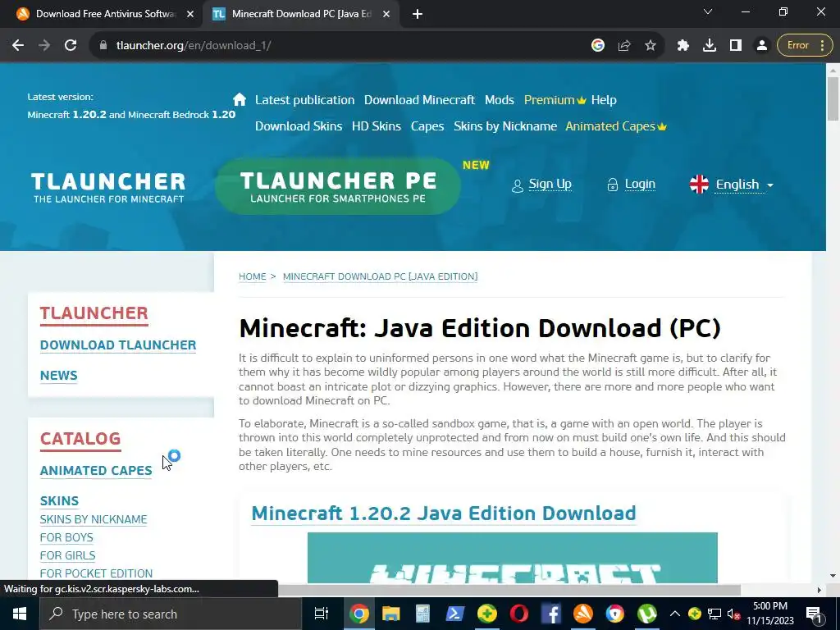The image size is (840, 630).
Task: Click the Minecraft Download PC breadcrumb
Action: 380,276
